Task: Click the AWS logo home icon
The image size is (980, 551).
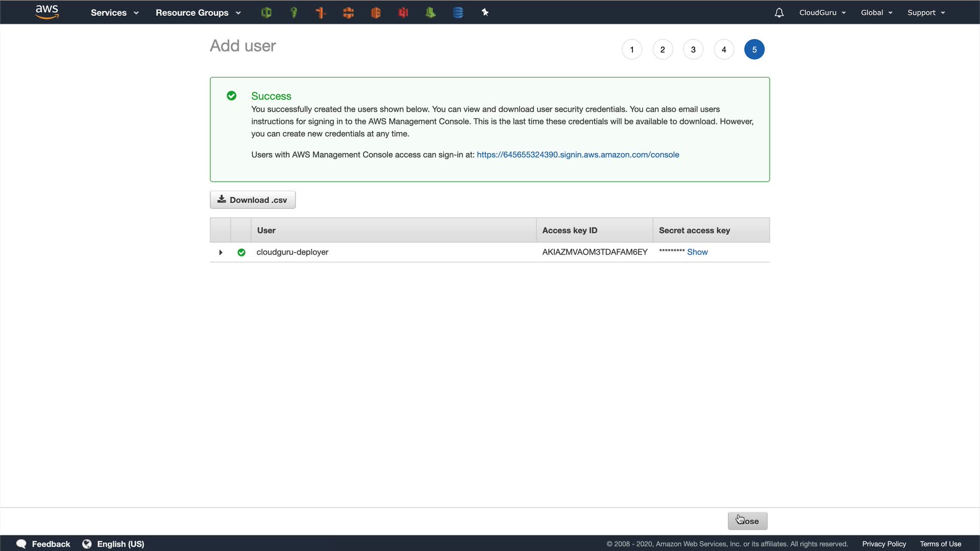Action: pyautogui.click(x=47, y=12)
